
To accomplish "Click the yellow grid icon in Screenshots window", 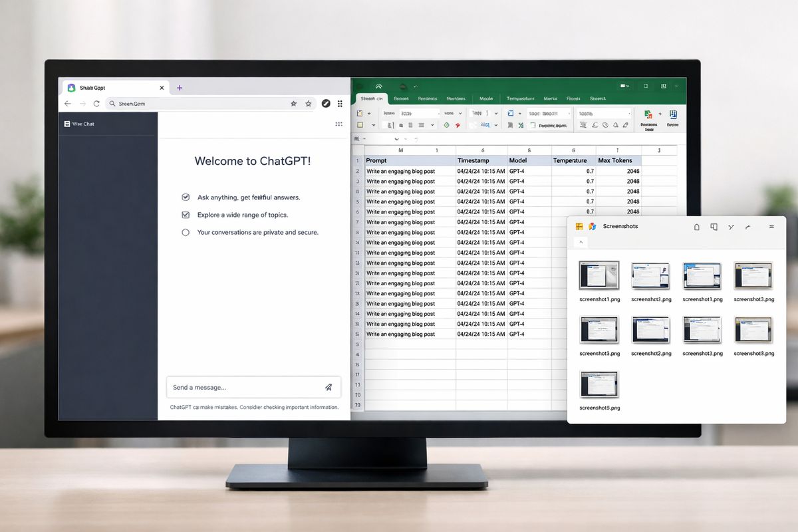I will (579, 227).
